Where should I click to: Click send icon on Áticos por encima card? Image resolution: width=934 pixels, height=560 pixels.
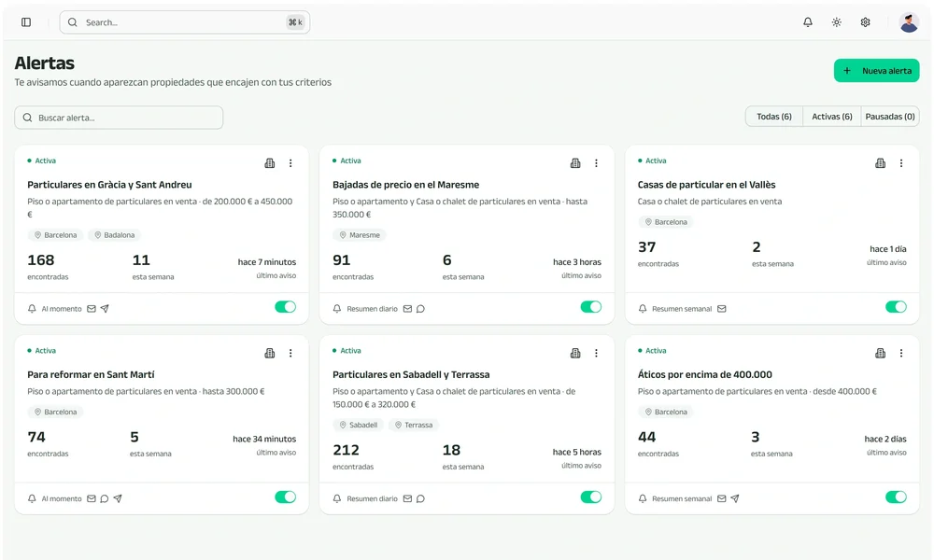(x=735, y=498)
